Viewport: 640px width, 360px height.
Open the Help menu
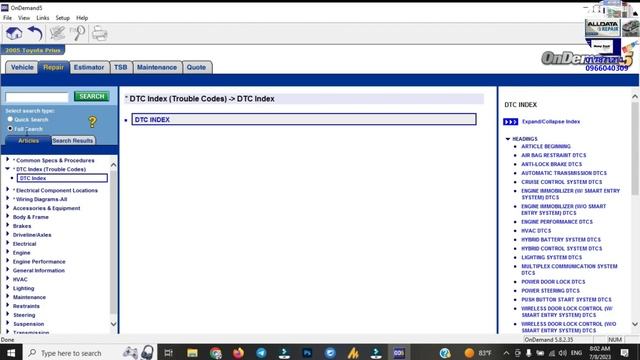tap(82, 18)
